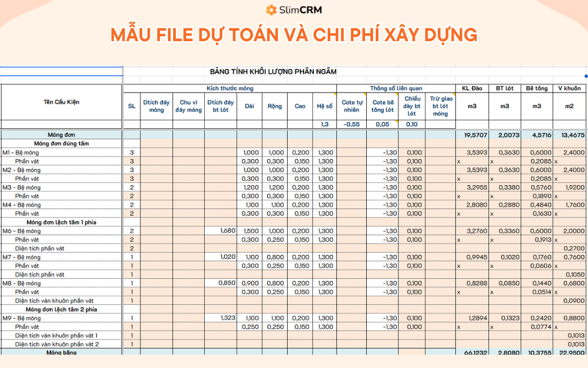The width and height of the screenshot is (588, 368).
Task: Select the Móng đơn lệch tâm 1 phía heading
Action: click(x=63, y=222)
